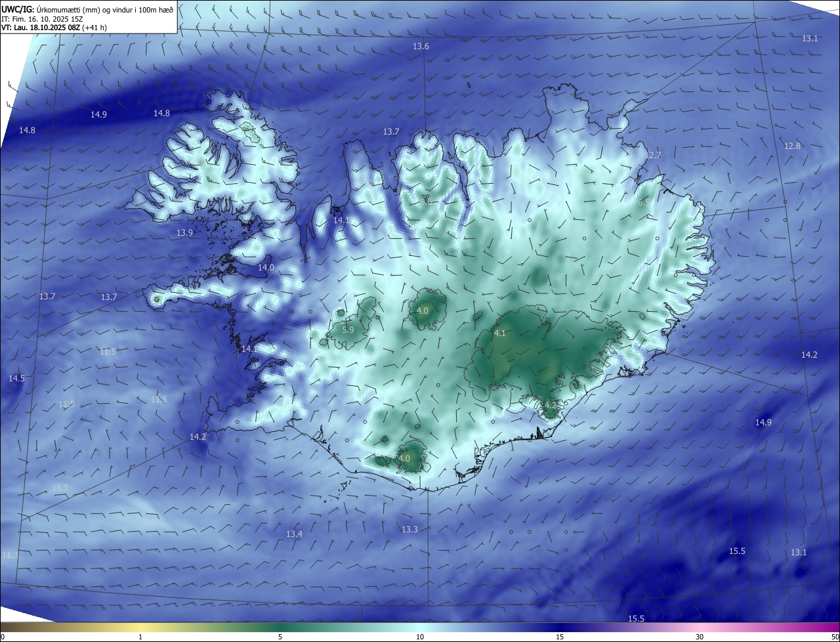840x642 pixels.
Task: Click the 12.8 value label
Action: point(792,146)
